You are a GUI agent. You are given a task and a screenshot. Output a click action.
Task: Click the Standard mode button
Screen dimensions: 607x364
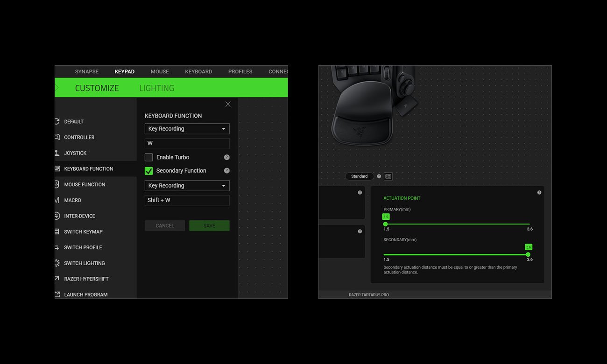coord(360,176)
